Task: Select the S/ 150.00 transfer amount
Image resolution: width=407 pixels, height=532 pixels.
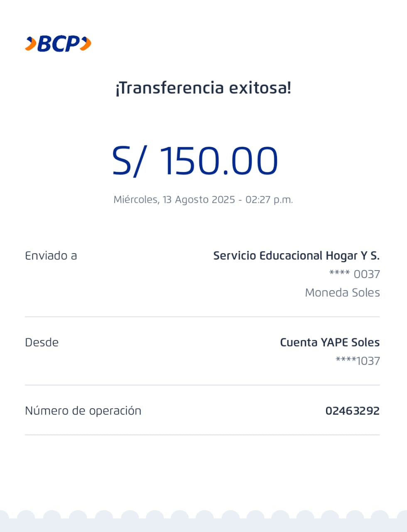Action: (195, 161)
